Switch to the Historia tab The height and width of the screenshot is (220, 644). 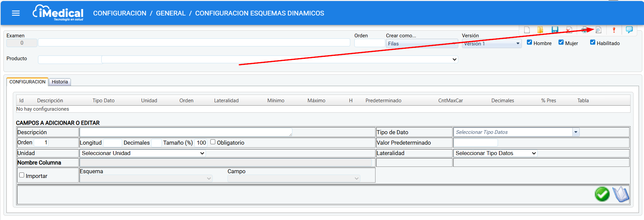pyautogui.click(x=60, y=82)
